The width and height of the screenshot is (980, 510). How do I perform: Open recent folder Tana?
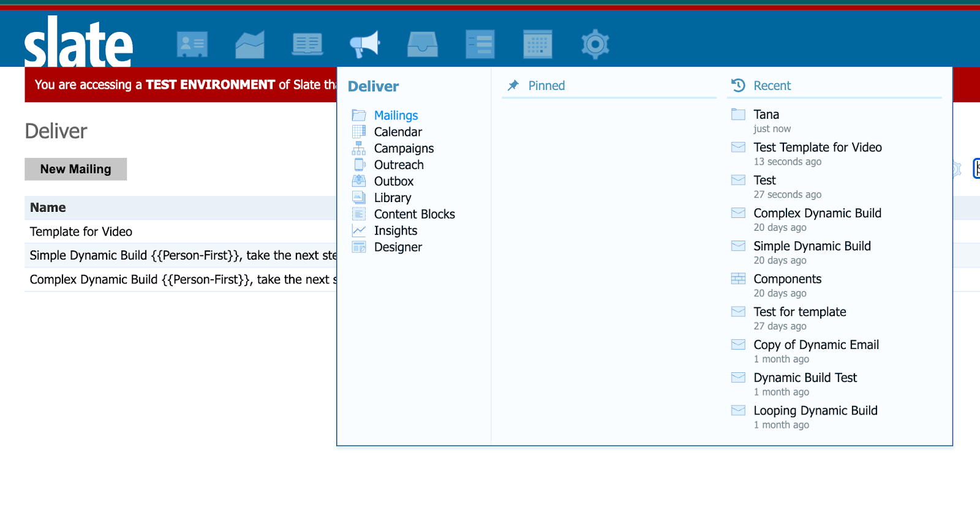coord(766,114)
